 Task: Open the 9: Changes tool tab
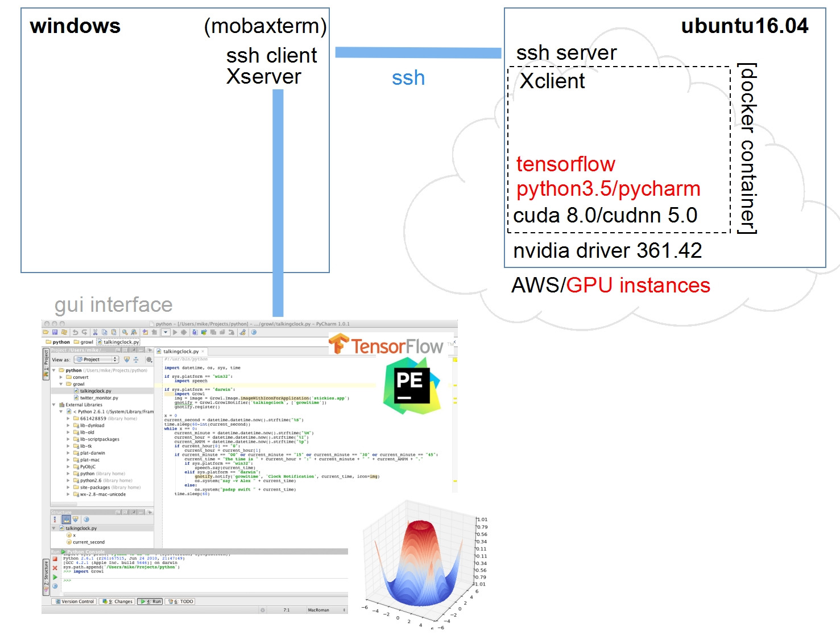[x=117, y=601]
